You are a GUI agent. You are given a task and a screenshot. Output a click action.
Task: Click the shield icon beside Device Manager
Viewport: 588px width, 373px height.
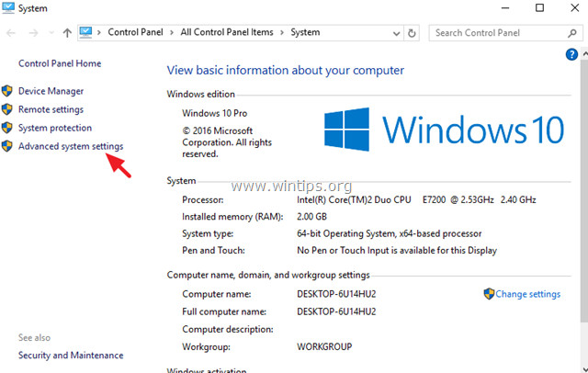[6, 91]
